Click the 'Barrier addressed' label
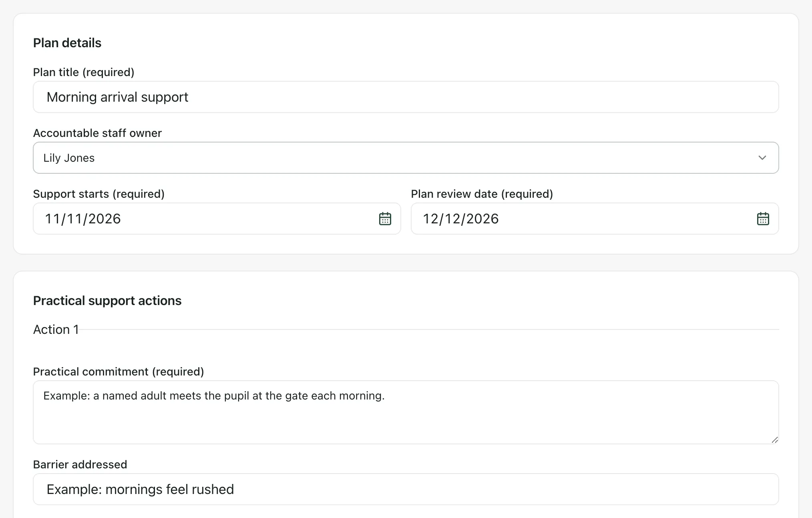This screenshot has height=518, width=812. point(80,464)
